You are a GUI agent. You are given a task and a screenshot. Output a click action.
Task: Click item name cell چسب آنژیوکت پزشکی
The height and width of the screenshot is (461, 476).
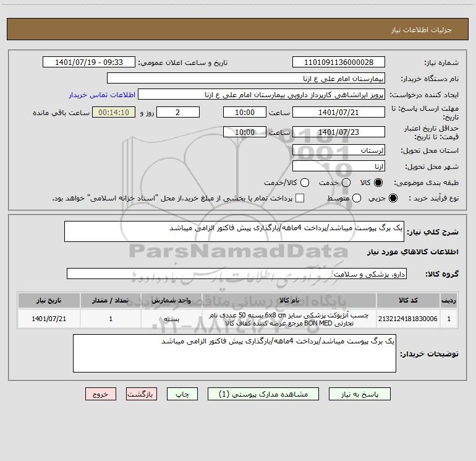[x=289, y=319]
